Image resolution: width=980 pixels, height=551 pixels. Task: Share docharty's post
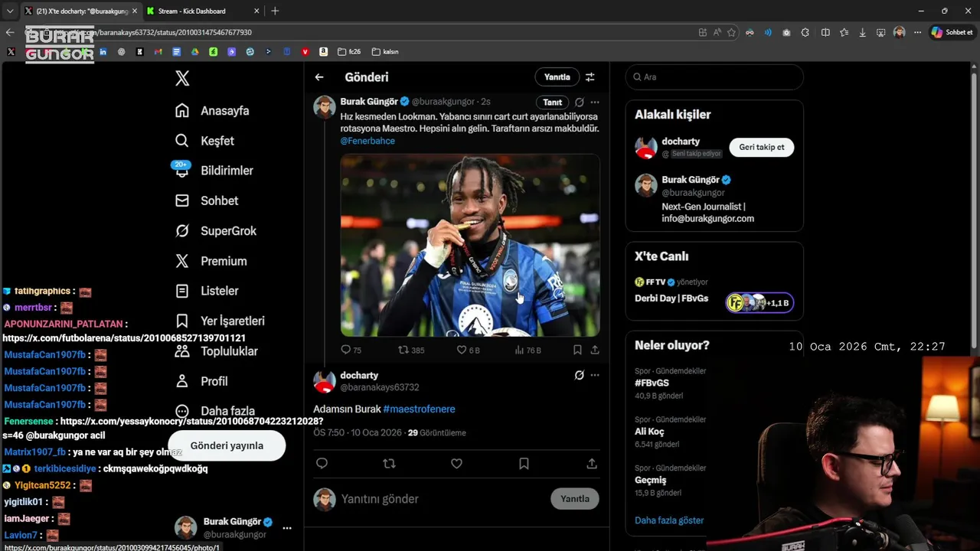pyautogui.click(x=592, y=464)
